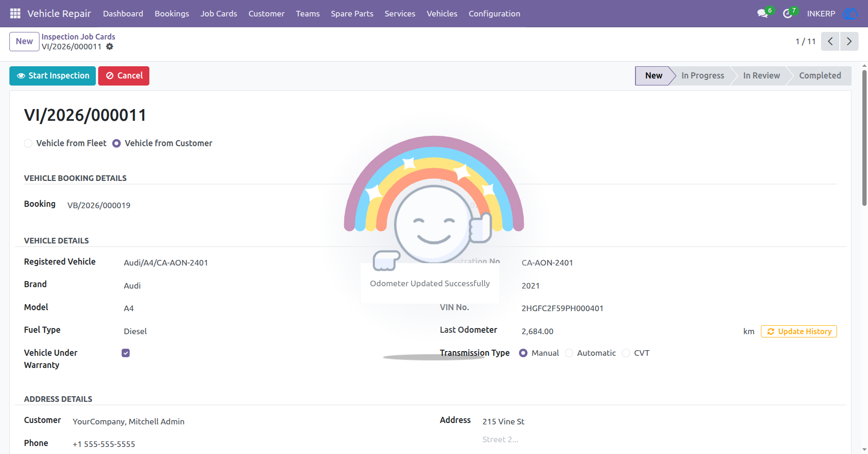Open the apps grid menu icon
The width and height of the screenshot is (868, 454).
[x=15, y=14]
